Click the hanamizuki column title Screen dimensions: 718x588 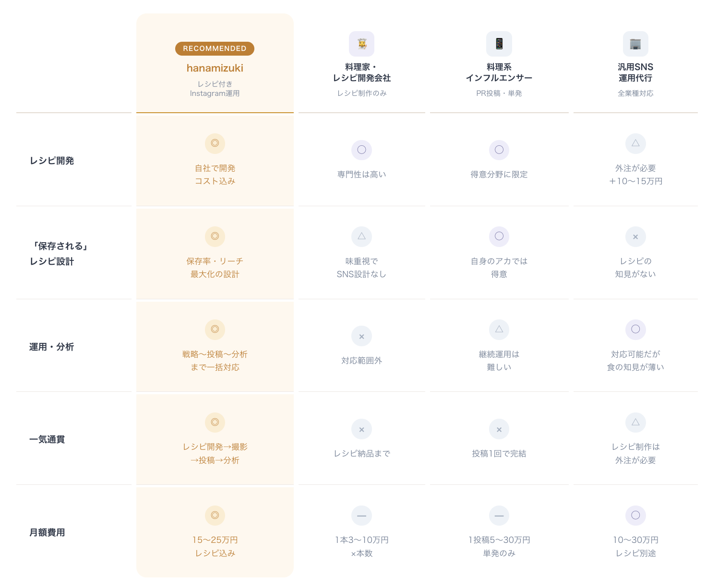point(215,68)
